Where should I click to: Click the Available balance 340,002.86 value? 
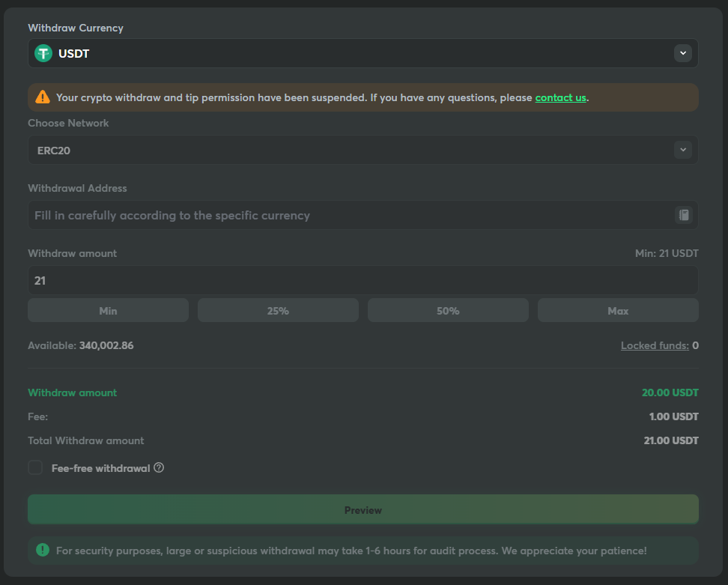[x=106, y=345]
